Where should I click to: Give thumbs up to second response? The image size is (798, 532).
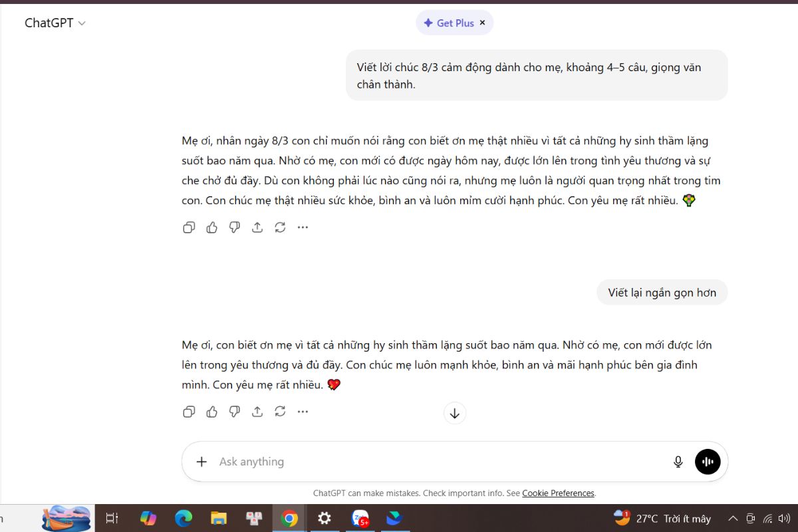[x=211, y=412]
